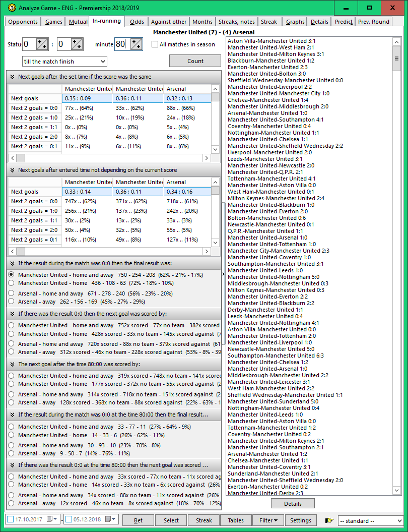Select 'Manchester United - home' final result radio

pos(11,283)
